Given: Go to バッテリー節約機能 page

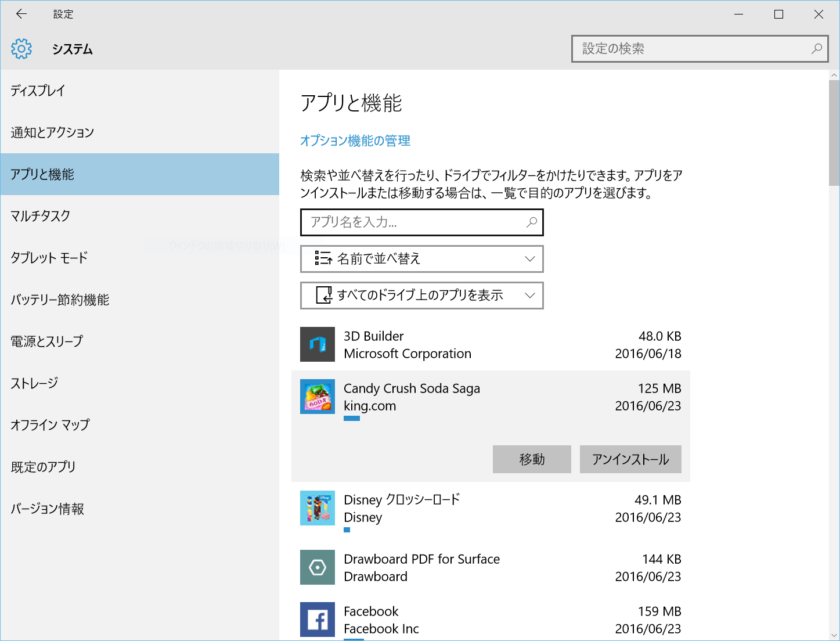Looking at the screenshot, I should pos(140,300).
